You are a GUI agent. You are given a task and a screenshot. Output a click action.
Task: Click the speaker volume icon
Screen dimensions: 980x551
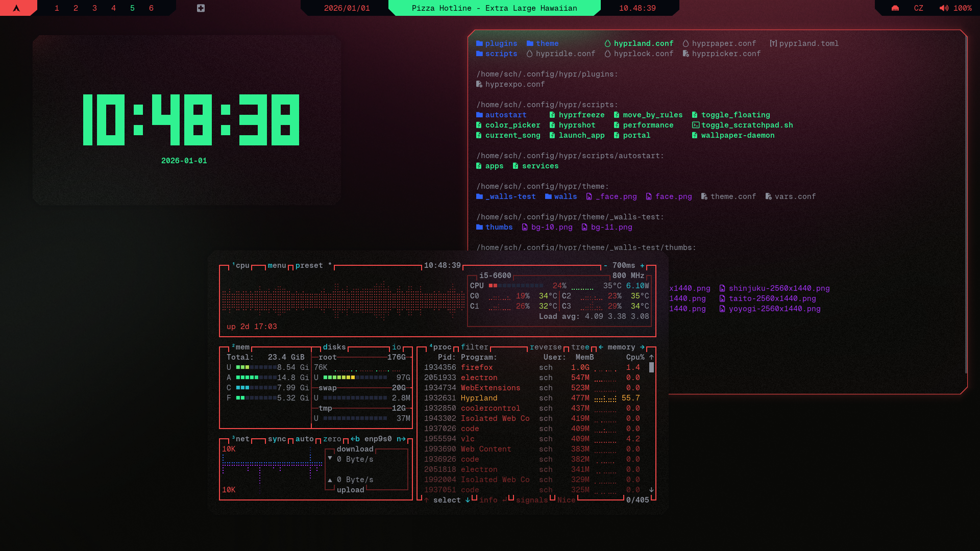click(944, 8)
